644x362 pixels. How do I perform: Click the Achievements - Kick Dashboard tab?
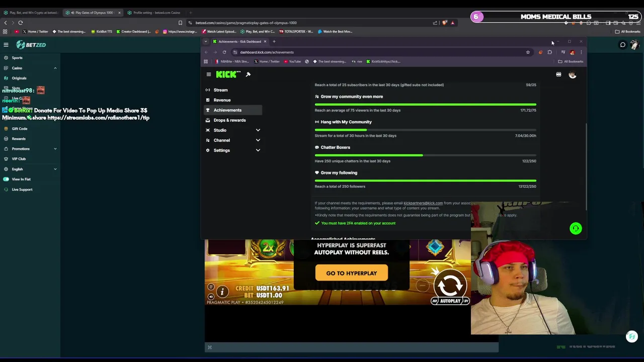(239, 42)
